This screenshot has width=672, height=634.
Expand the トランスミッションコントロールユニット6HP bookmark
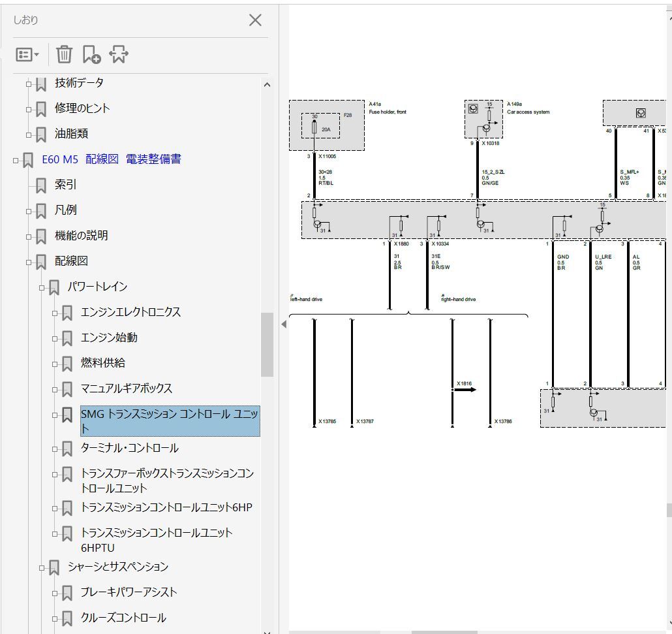click(55, 509)
